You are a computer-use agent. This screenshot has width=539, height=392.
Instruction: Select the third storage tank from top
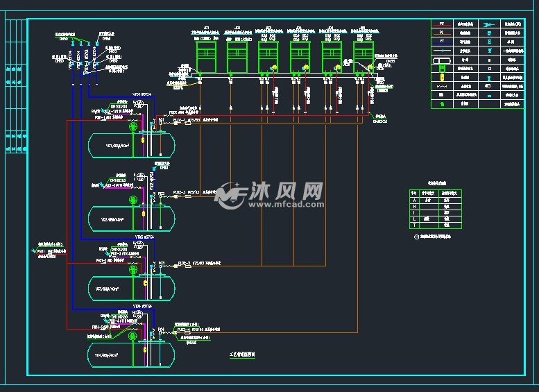point(130,286)
